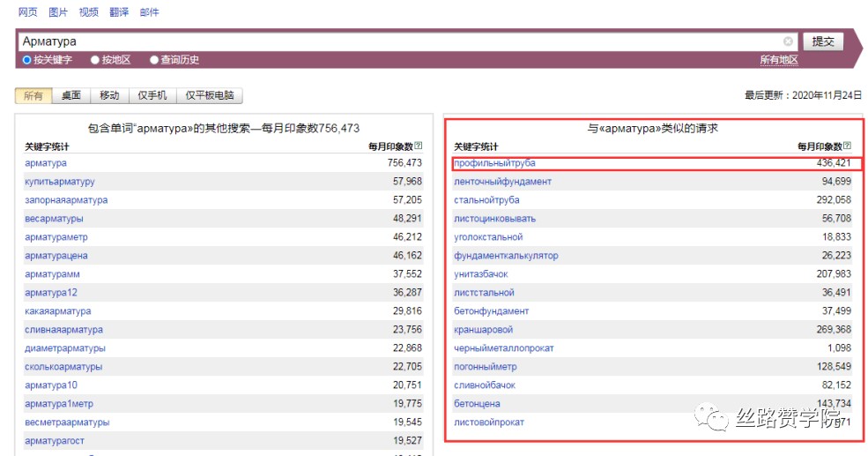
Task: Click the help icon beside right 每月印象数 header
Action: point(848,146)
